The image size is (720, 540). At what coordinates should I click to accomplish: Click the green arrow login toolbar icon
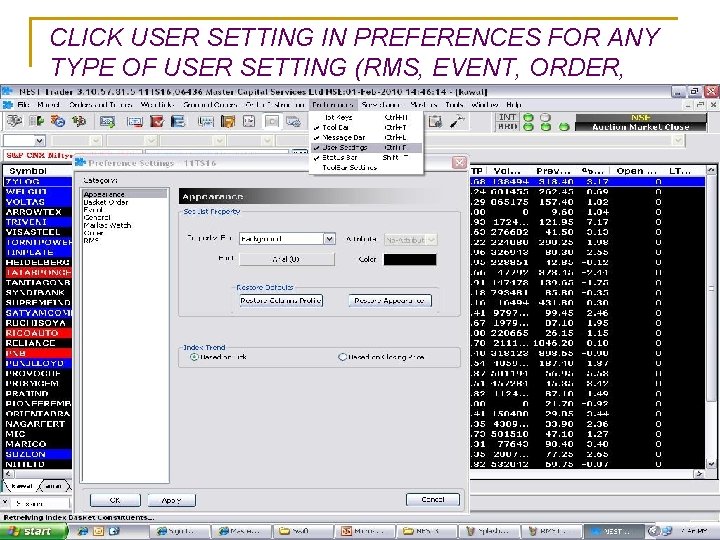tap(36, 121)
